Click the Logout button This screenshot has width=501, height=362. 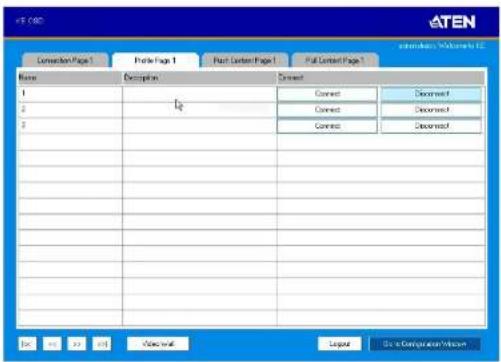tap(339, 344)
